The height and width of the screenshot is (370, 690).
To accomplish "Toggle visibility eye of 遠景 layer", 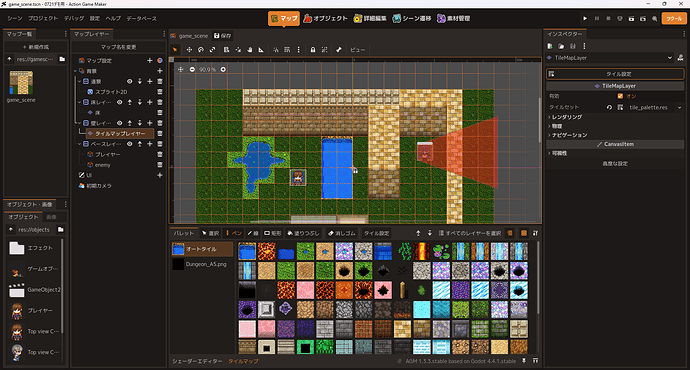I will pos(129,81).
